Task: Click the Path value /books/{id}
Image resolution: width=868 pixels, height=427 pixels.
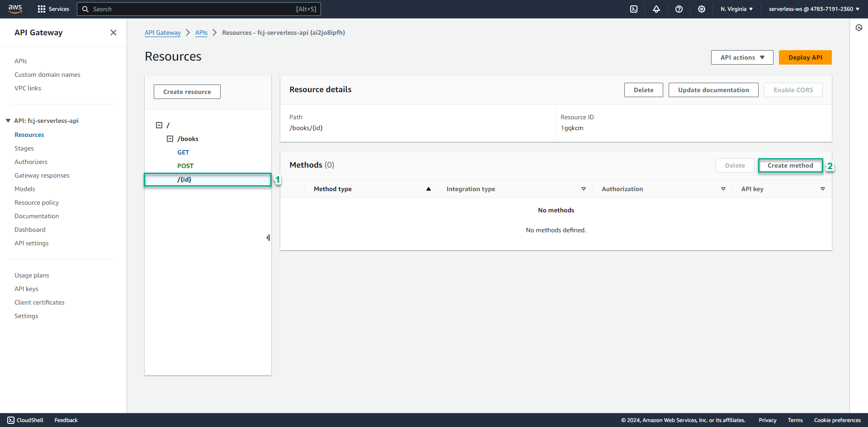Action: click(306, 128)
